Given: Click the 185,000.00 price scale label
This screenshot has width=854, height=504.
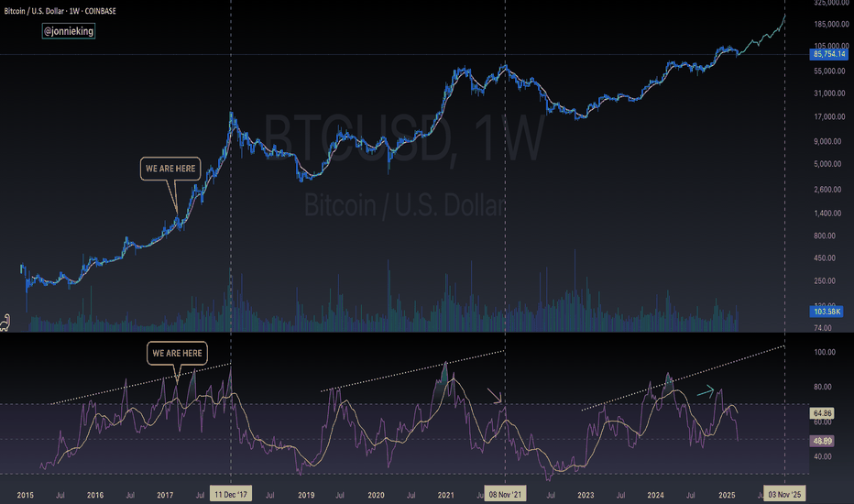Looking at the screenshot, I should pos(831,24).
